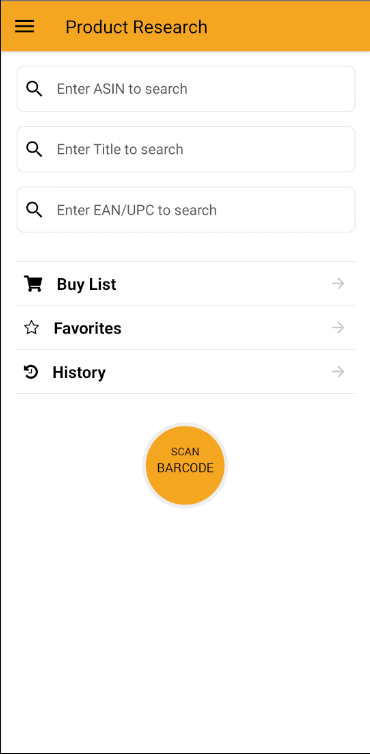Expand Favorites with its arrow
Viewport: 370px width, 754px height.
(x=338, y=328)
